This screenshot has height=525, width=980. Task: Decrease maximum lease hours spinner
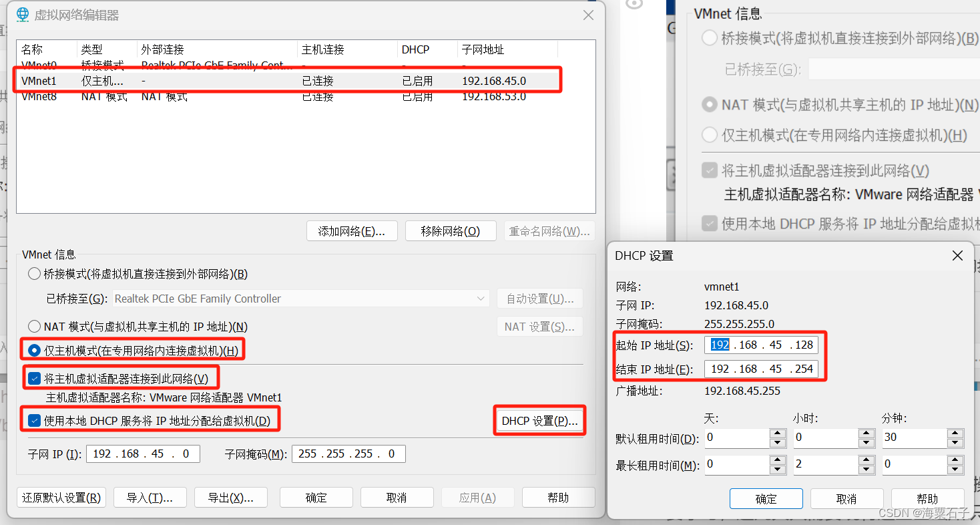[867, 469]
